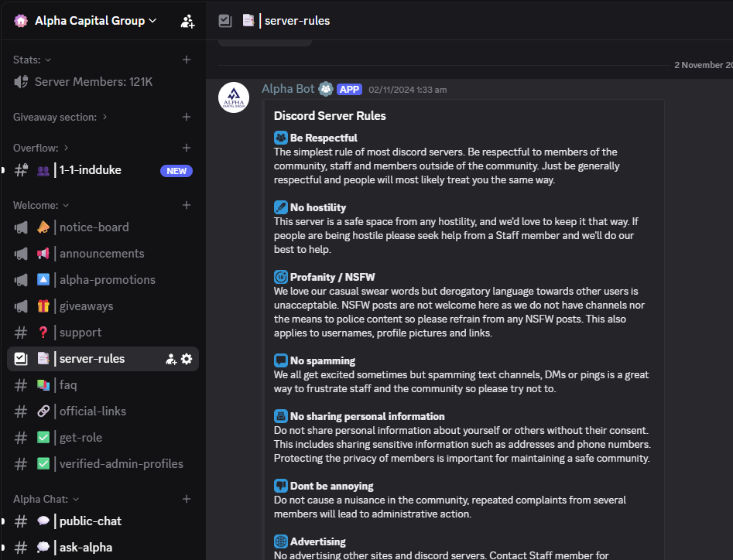Click the APP tag beside Alpha Bot

coord(349,89)
